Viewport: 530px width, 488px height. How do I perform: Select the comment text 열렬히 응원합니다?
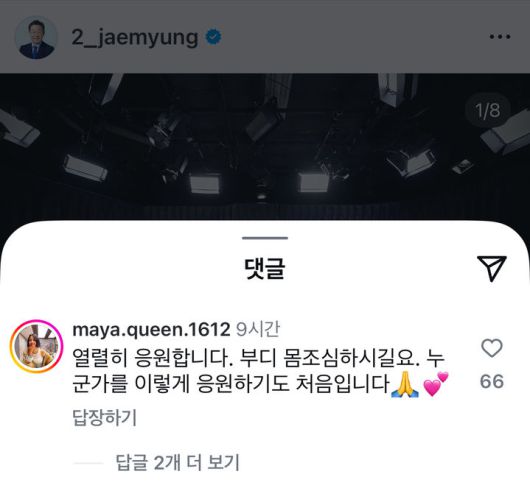(153, 358)
